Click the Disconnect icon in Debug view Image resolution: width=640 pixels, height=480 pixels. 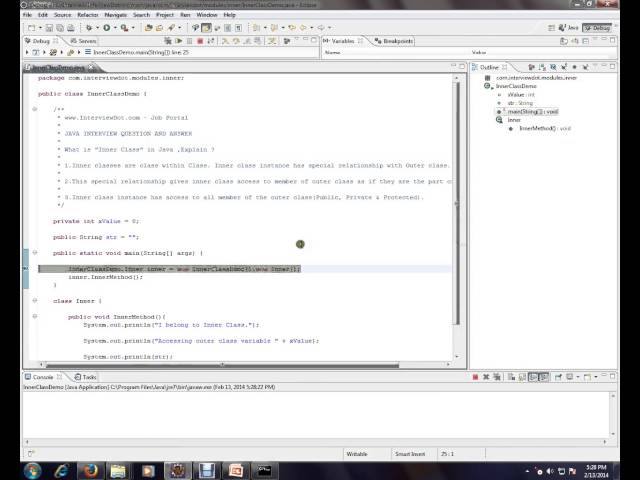point(211,41)
